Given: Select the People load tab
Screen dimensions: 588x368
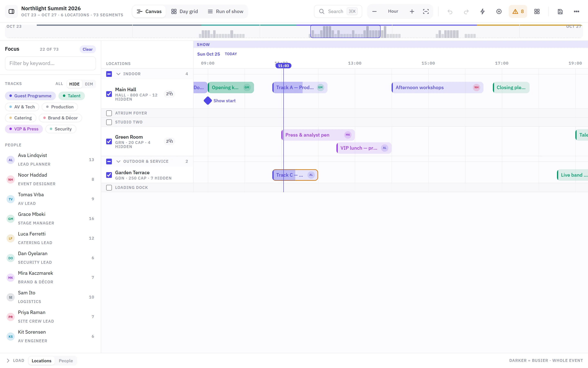Looking at the screenshot, I should point(66,360).
